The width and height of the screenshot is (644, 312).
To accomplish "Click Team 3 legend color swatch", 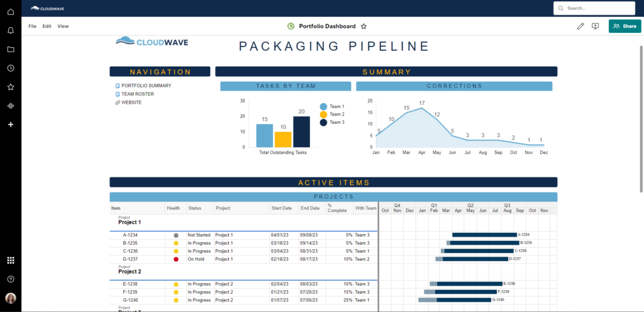I will point(323,123).
